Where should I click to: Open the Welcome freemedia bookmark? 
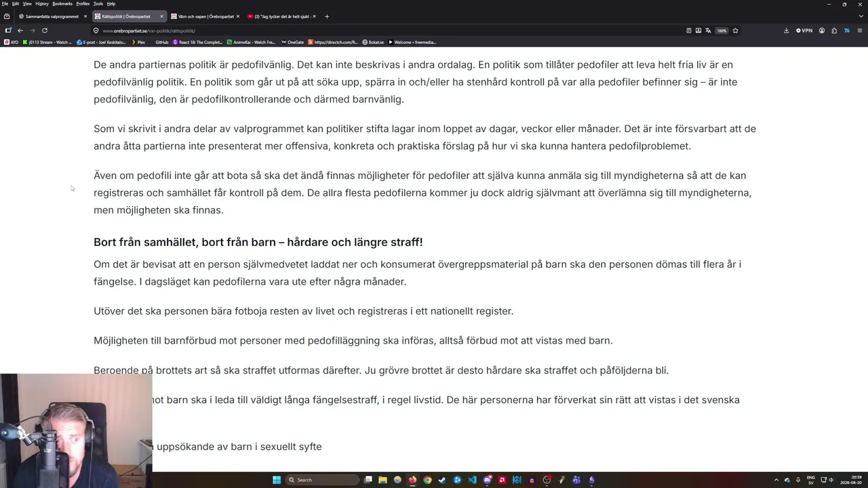412,42
